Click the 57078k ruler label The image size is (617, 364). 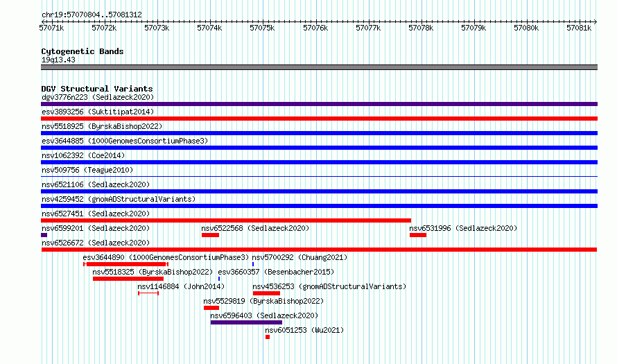(x=421, y=28)
